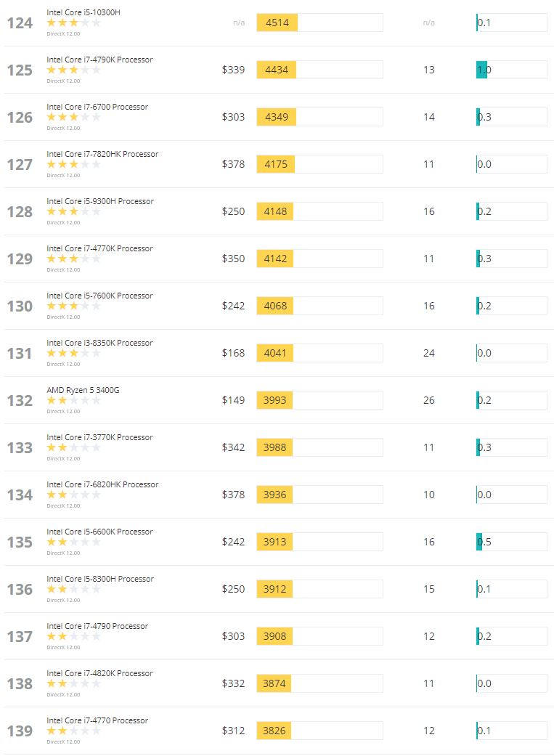The width and height of the screenshot is (554, 756).
Task: Open the AMD Ryzen 5 3400G entry
Action: (83, 390)
